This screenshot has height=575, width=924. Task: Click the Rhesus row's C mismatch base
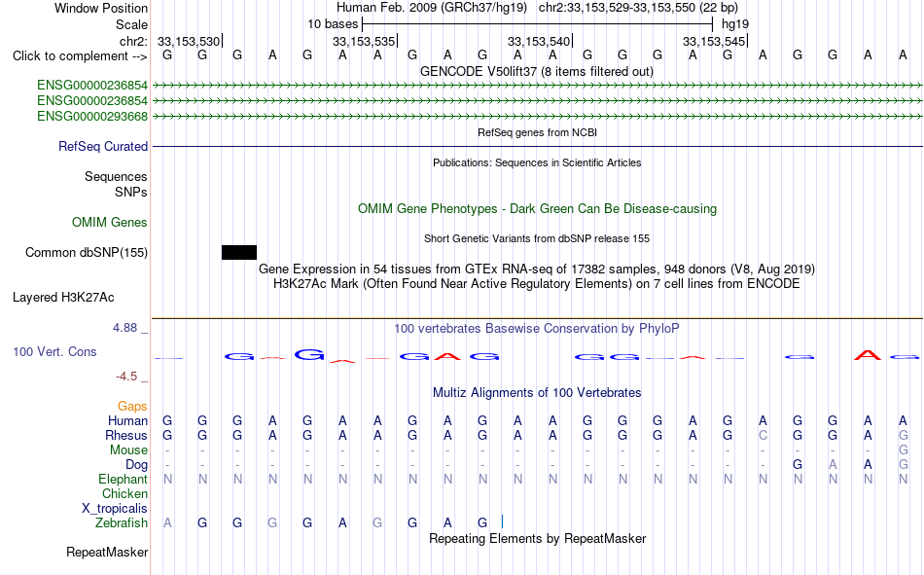pos(763,435)
